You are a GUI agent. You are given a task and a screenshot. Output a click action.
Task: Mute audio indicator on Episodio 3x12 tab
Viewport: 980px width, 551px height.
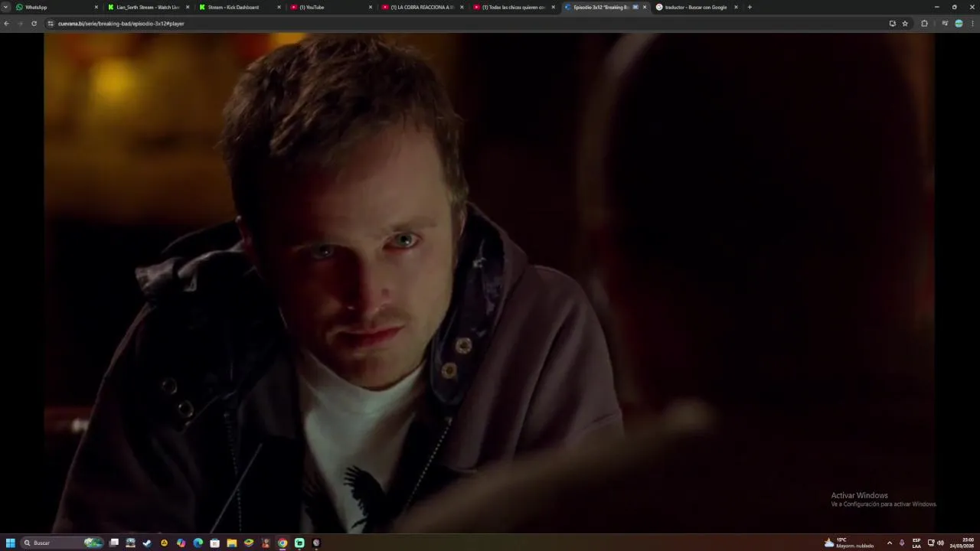pos(635,7)
